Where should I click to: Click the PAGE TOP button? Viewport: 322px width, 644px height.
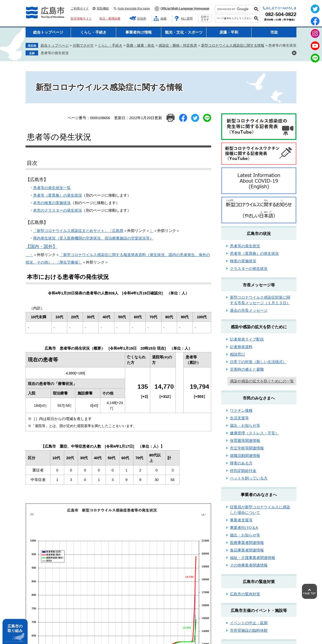click(309, 591)
